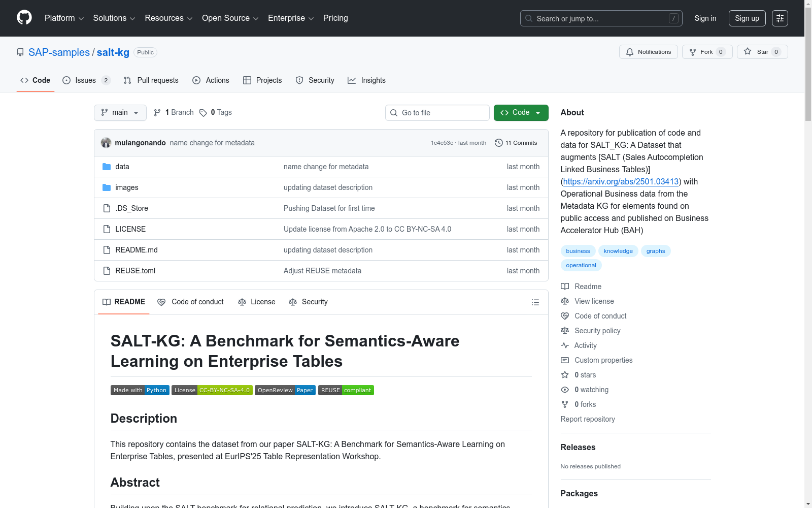Expand the Platform menu
Viewport: 812px width, 508px height.
(64, 18)
